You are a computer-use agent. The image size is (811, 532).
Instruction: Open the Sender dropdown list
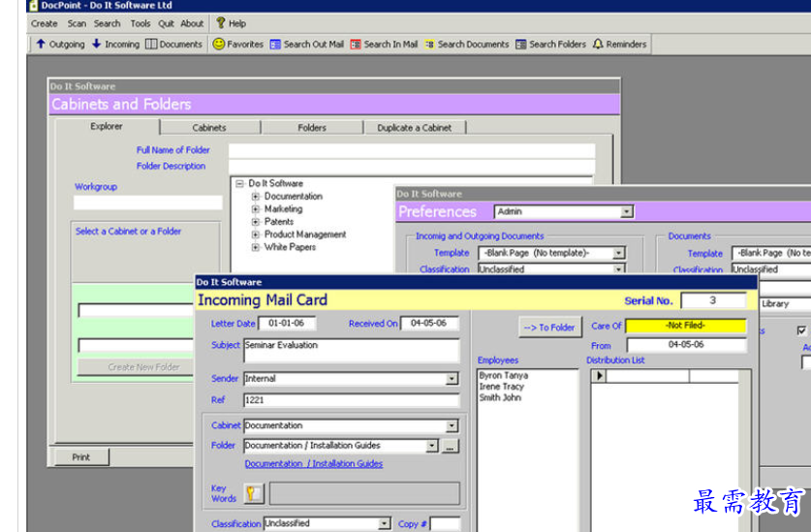pos(452,379)
